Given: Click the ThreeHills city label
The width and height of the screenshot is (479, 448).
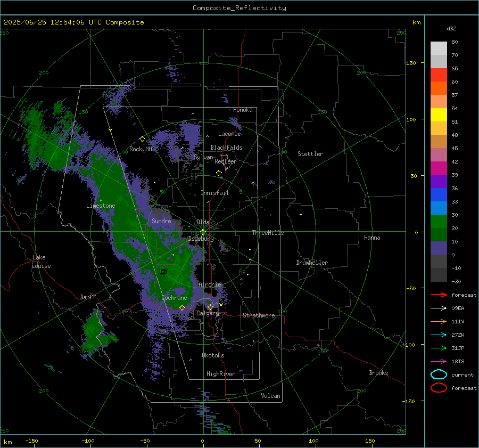Looking at the screenshot, I should (268, 233).
